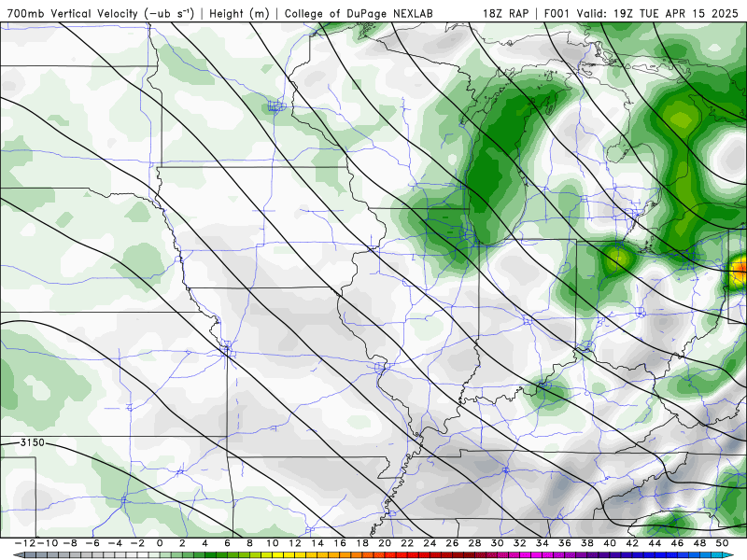The image size is (747, 560).
Task: Click the "44" color bar value
Action: (655, 543)
